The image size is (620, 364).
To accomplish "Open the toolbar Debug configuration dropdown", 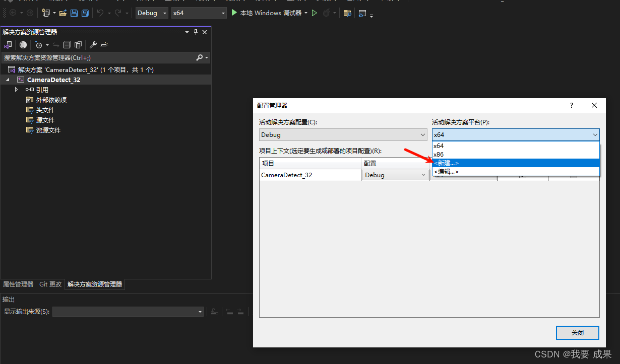I will 152,13.
